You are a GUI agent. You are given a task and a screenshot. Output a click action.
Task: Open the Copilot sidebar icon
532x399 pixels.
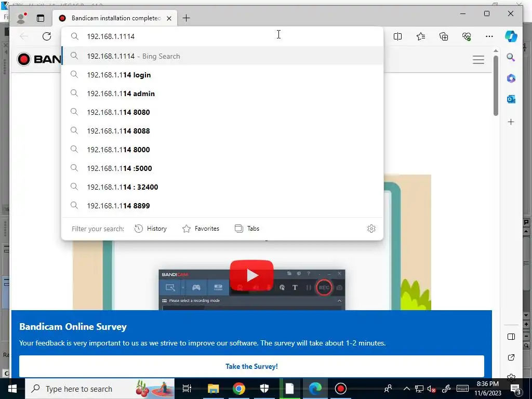click(x=511, y=36)
